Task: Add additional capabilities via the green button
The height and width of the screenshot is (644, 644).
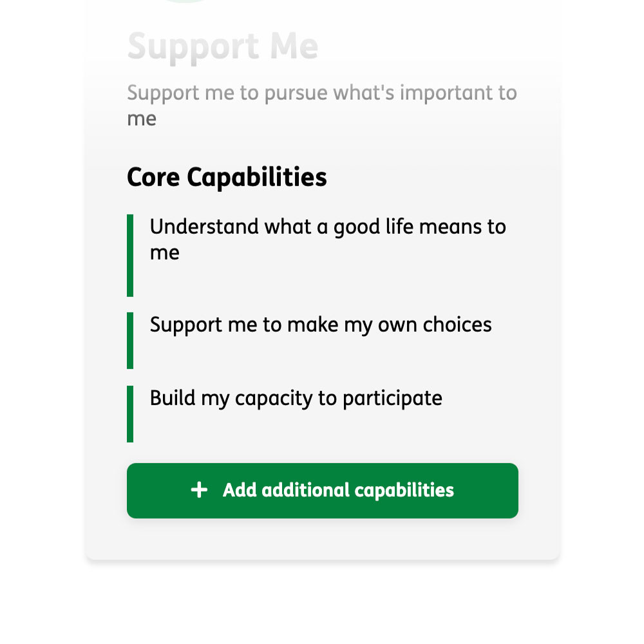Action: [x=323, y=490]
